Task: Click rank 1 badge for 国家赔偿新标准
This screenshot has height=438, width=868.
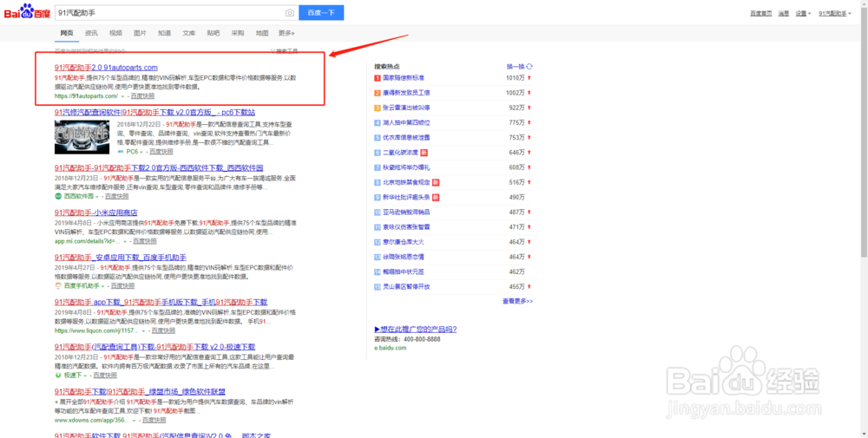Action: pyautogui.click(x=378, y=78)
